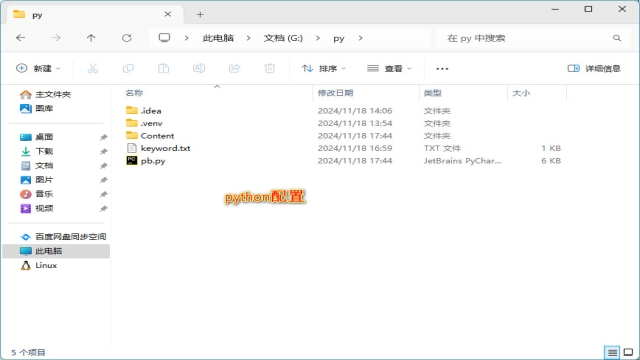Toggle the 详细信息 details pane

(594, 69)
